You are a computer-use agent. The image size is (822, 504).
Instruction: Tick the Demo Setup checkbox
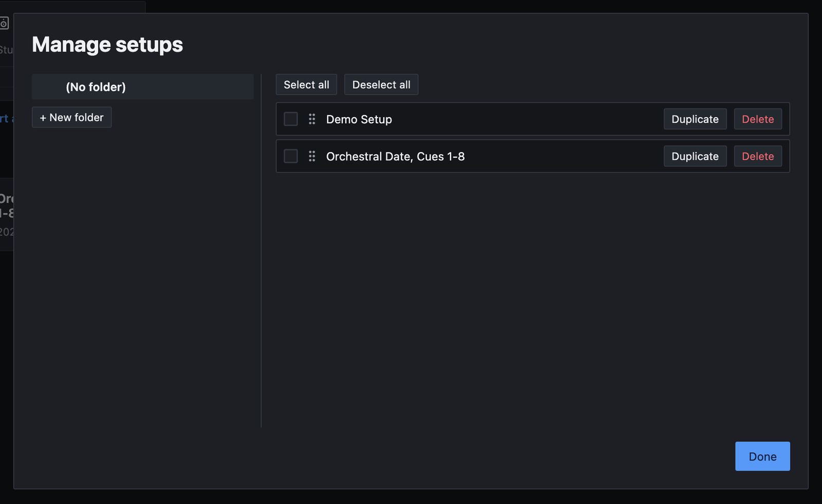(291, 119)
